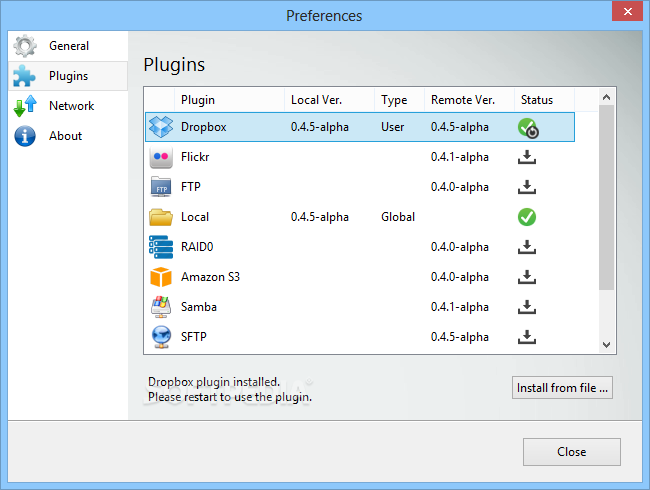Switch to the Network tab
650x490 pixels.
pyautogui.click(x=68, y=106)
